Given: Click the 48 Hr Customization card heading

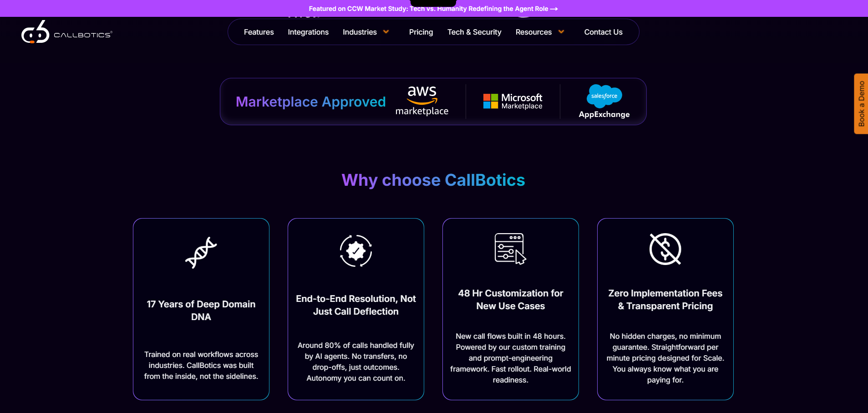Looking at the screenshot, I should click(510, 300).
